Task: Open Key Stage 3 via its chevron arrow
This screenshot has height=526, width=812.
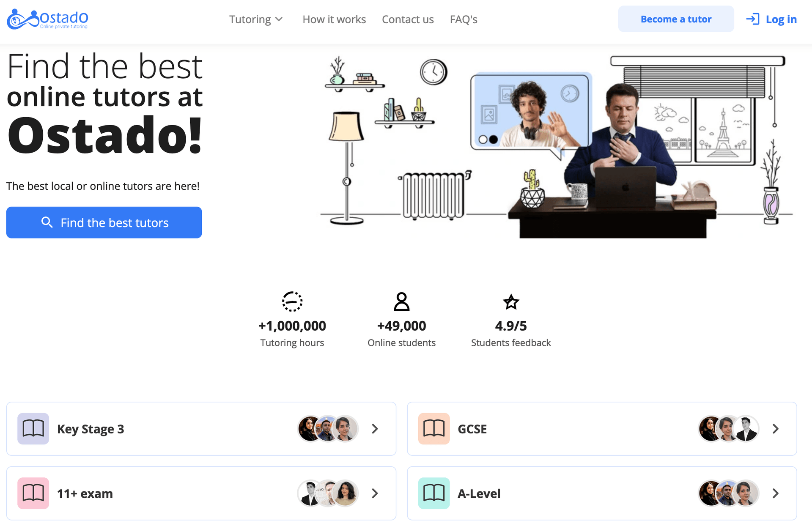Action: pyautogui.click(x=375, y=429)
